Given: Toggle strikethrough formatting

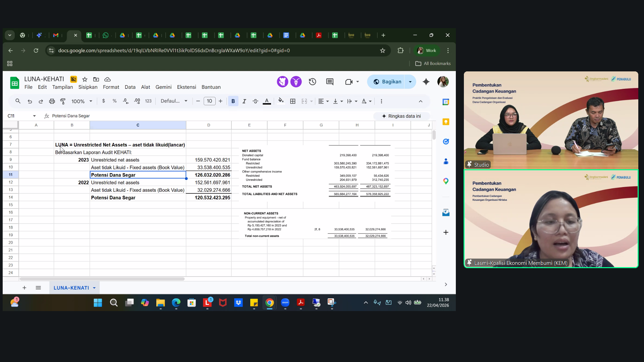Looking at the screenshot, I should pos(255,101).
